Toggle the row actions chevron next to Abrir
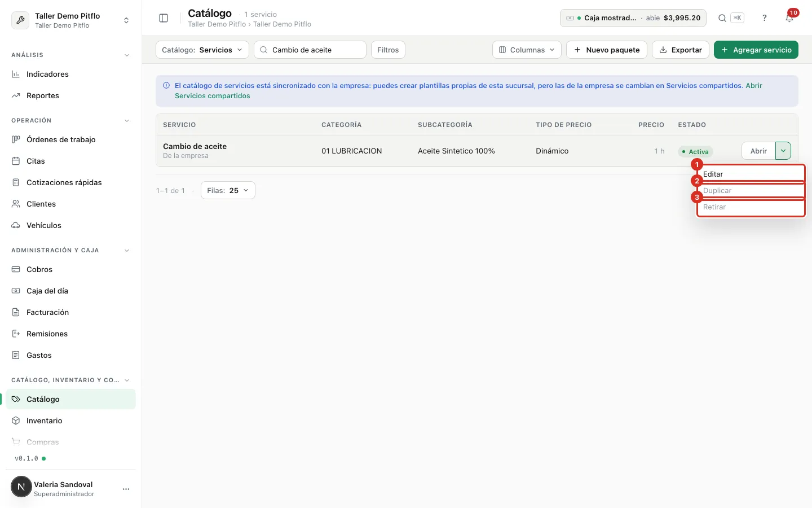This screenshot has height=508, width=812. 783,151
